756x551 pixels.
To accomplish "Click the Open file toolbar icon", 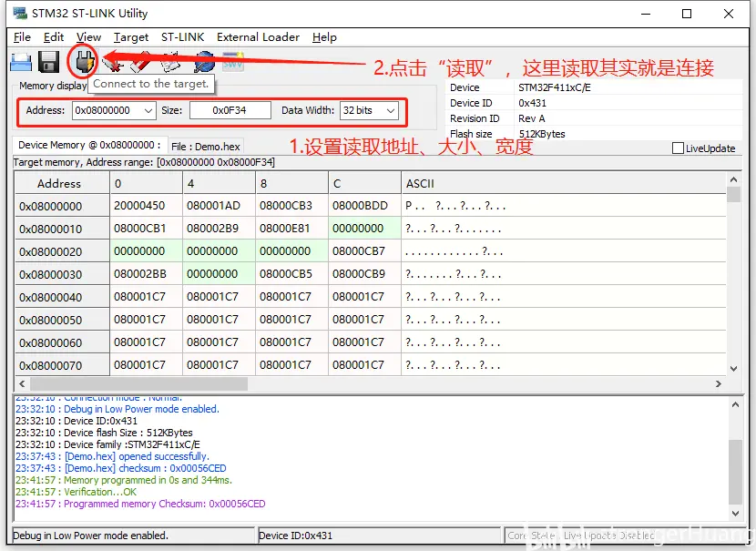I will (20, 62).
